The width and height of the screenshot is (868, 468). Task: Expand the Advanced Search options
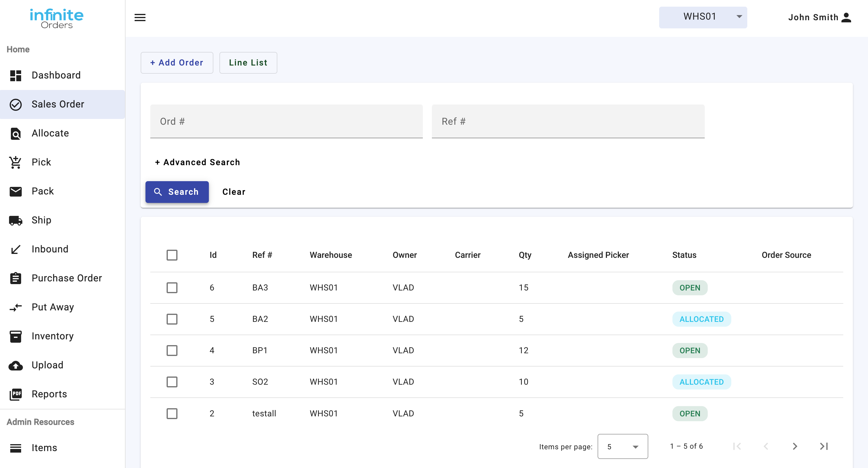[197, 162]
